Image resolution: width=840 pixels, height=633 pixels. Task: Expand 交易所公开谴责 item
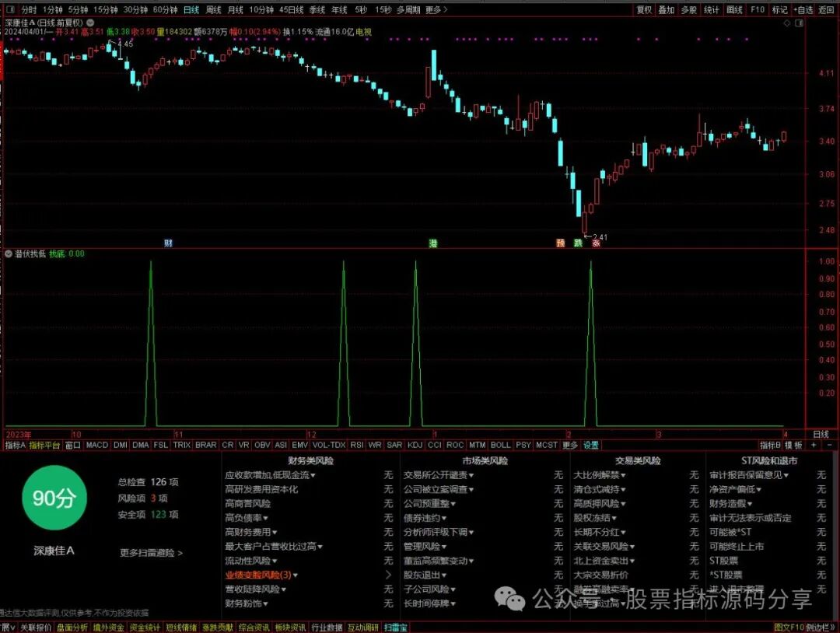tap(439, 475)
